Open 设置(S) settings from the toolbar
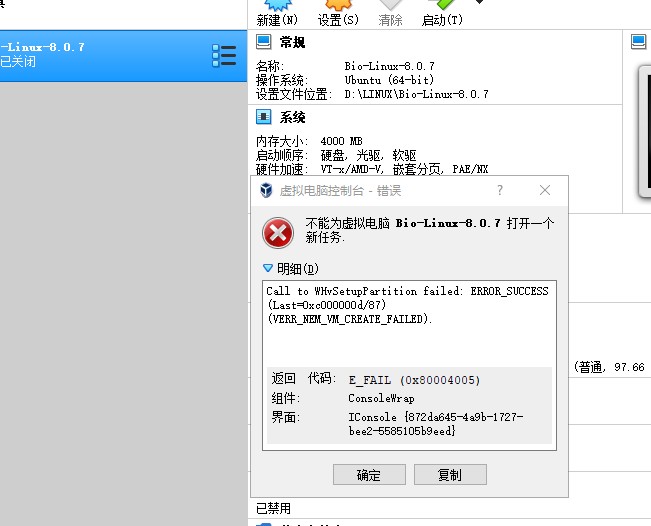 pos(338,14)
